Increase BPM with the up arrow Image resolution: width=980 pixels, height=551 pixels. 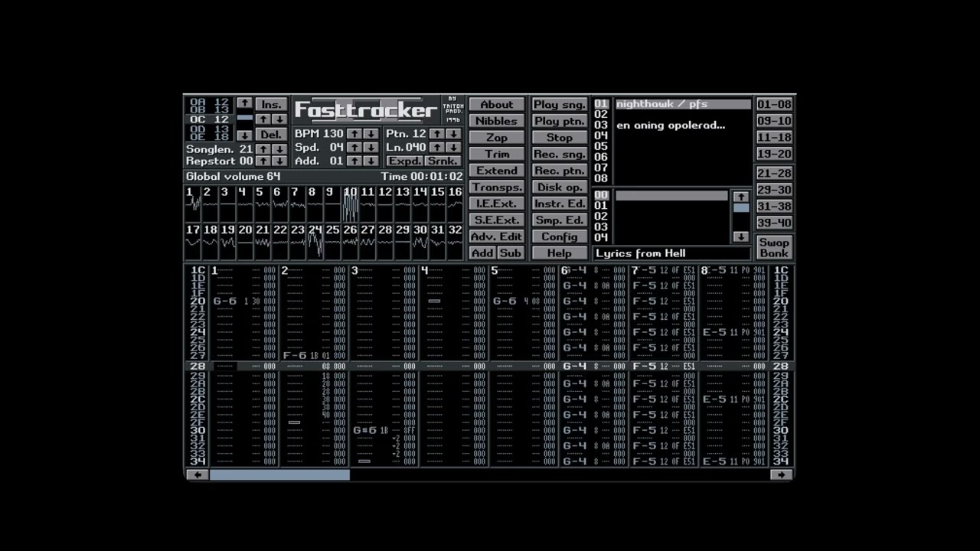(x=354, y=133)
